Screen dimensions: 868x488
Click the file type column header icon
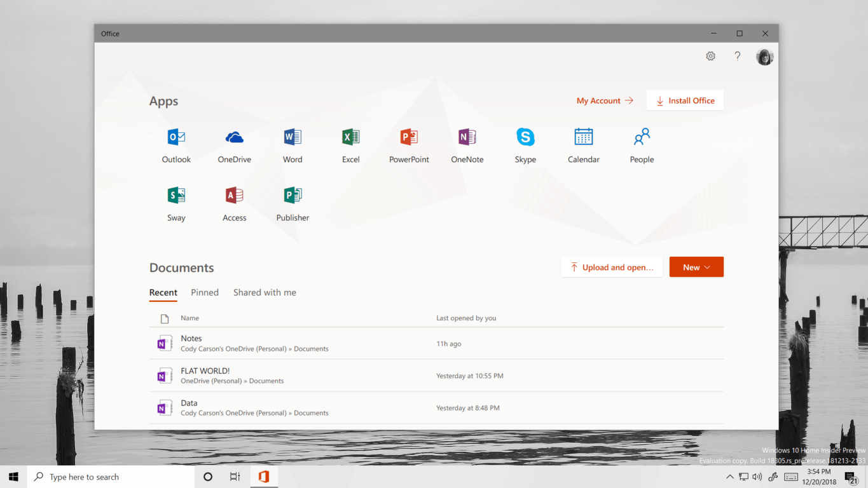tap(165, 318)
